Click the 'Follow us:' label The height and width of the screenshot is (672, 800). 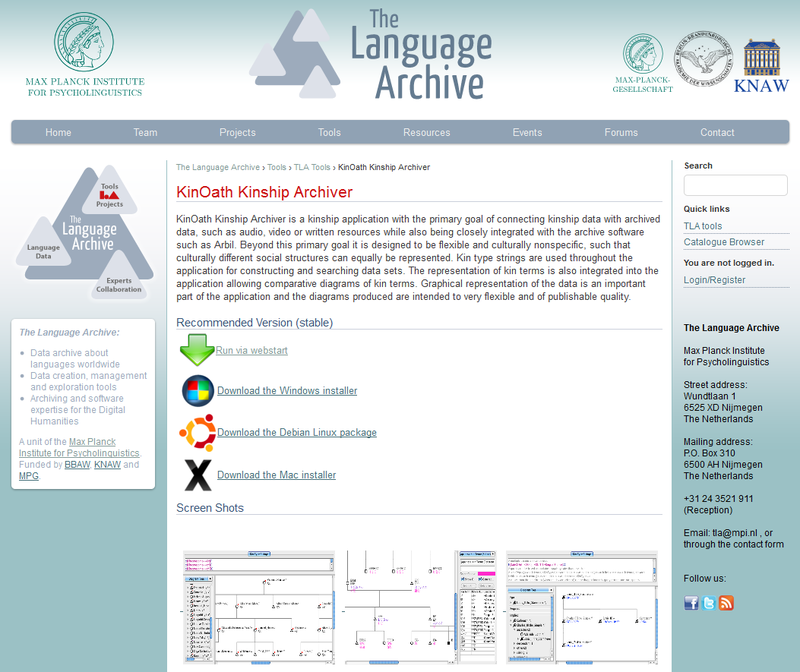(x=705, y=578)
